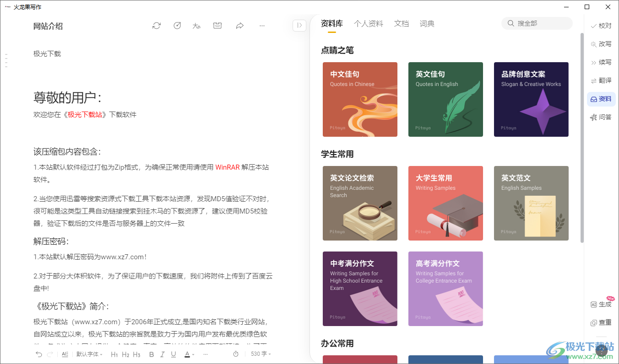The height and width of the screenshot is (364, 619).
Task: Open 续写 continue-writing tool
Action: point(601,62)
